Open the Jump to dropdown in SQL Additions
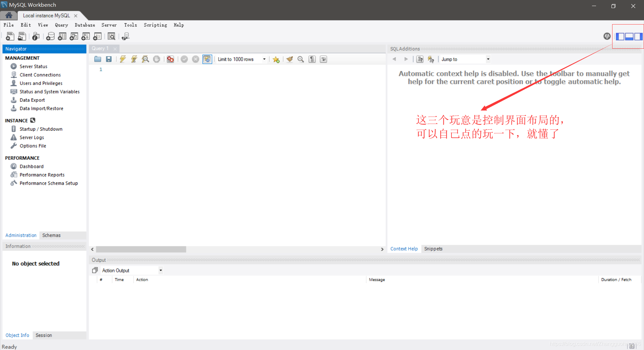 click(488, 59)
